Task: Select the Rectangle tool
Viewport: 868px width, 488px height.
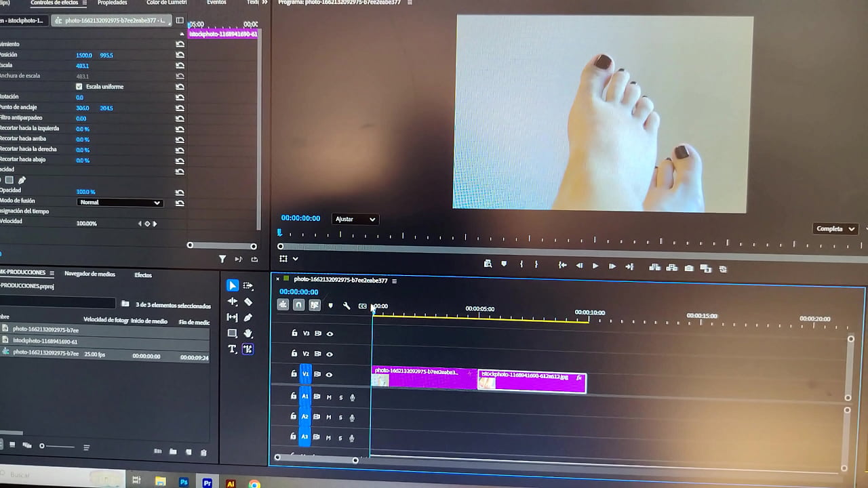Action: click(232, 333)
